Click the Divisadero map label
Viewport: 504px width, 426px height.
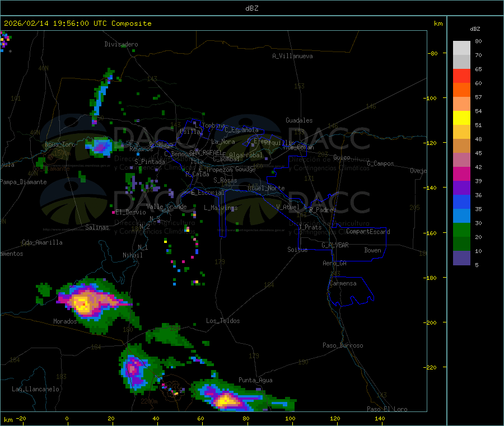coord(121,44)
